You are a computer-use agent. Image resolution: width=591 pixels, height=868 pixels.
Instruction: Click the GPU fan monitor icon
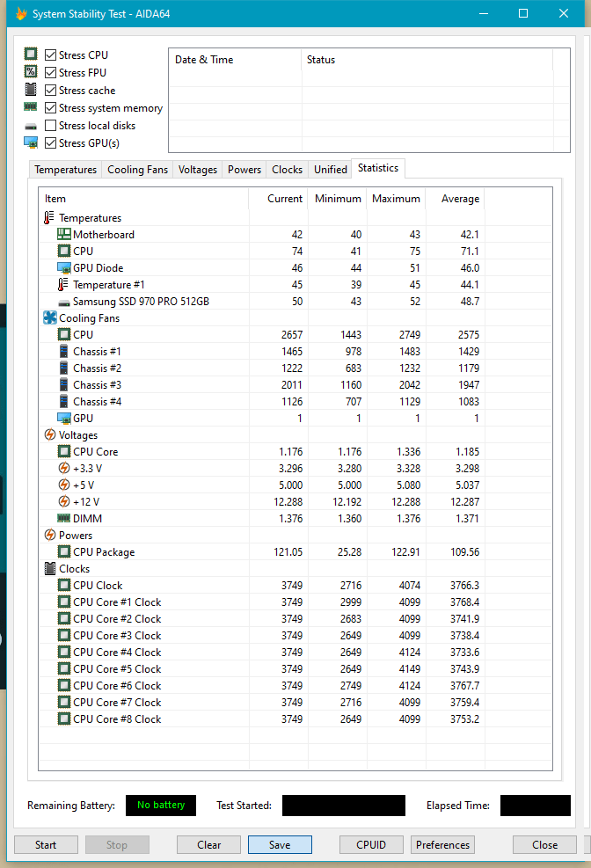(x=64, y=418)
